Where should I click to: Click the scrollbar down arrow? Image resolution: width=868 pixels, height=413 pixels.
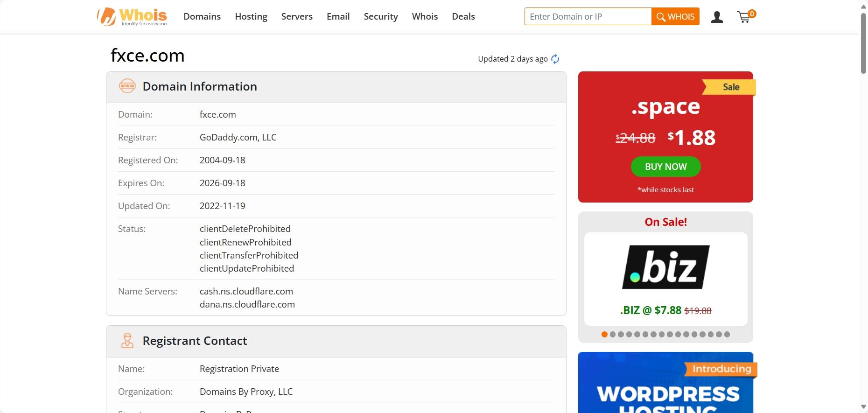(863, 407)
